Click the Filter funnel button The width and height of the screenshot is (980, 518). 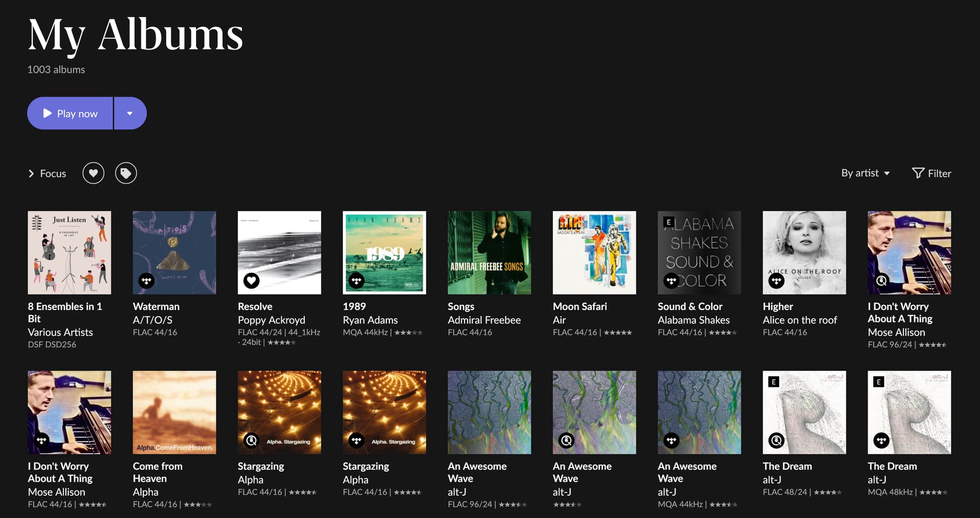[932, 173]
